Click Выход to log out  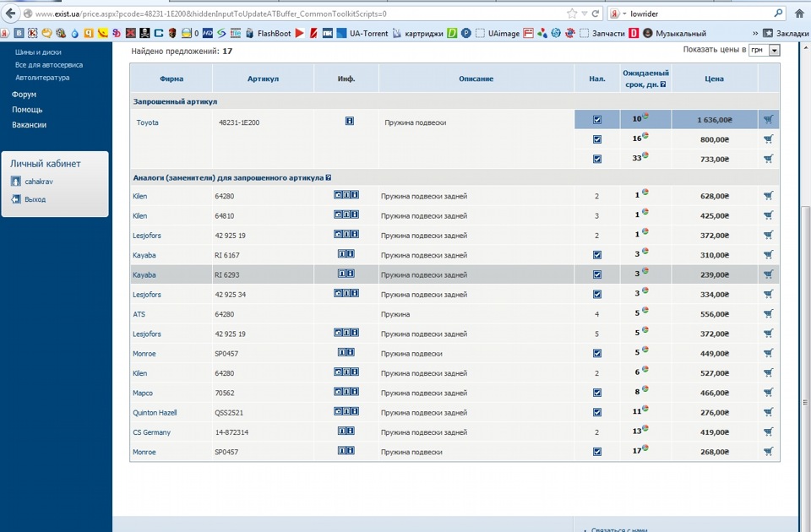click(35, 199)
